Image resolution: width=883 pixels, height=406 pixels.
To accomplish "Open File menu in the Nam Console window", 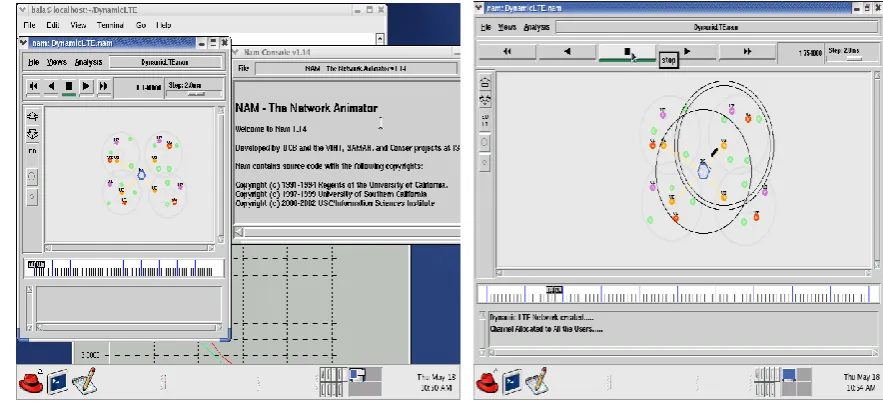I will point(243,69).
